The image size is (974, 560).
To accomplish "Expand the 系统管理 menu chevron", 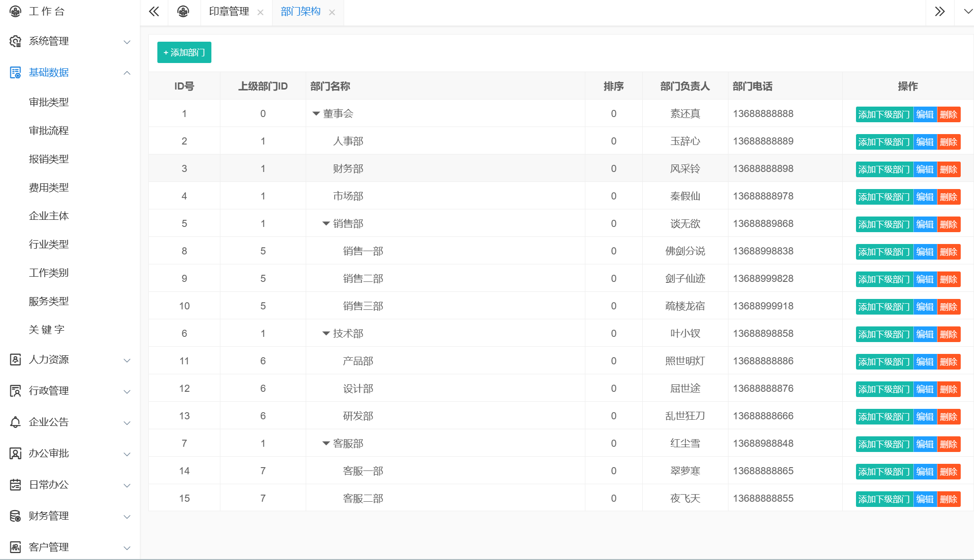I will [x=127, y=42].
